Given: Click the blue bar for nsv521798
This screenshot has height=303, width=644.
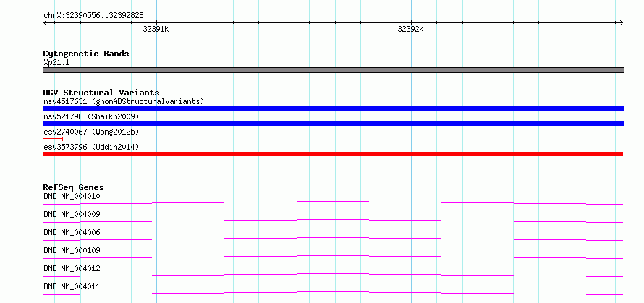Looking at the screenshot, I should coord(333,124).
